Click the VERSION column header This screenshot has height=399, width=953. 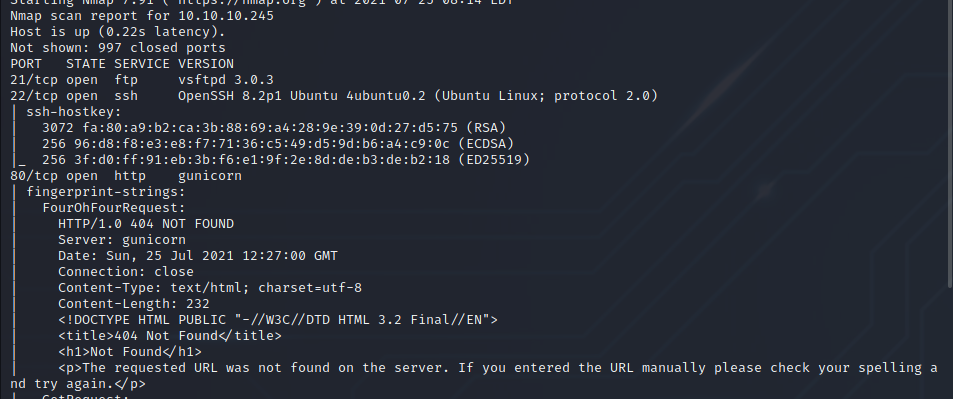[x=206, y=64]
